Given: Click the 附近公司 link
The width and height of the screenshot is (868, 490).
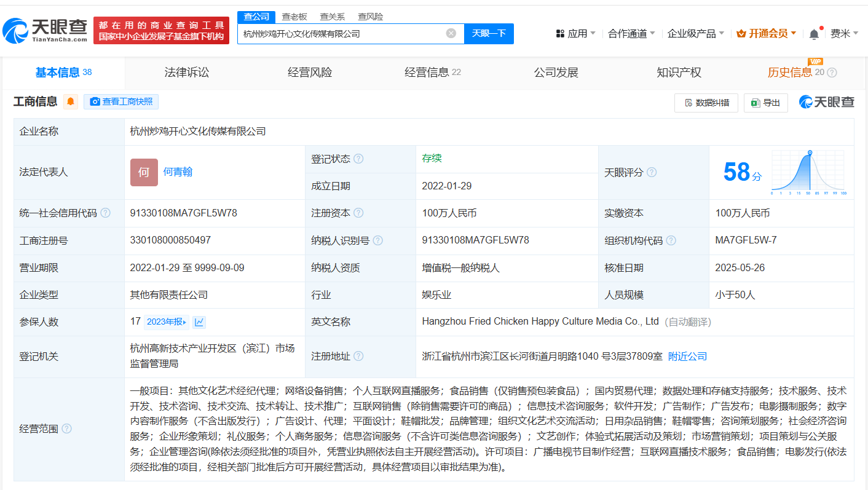Looking at the screenshot, I should (687, 356).
